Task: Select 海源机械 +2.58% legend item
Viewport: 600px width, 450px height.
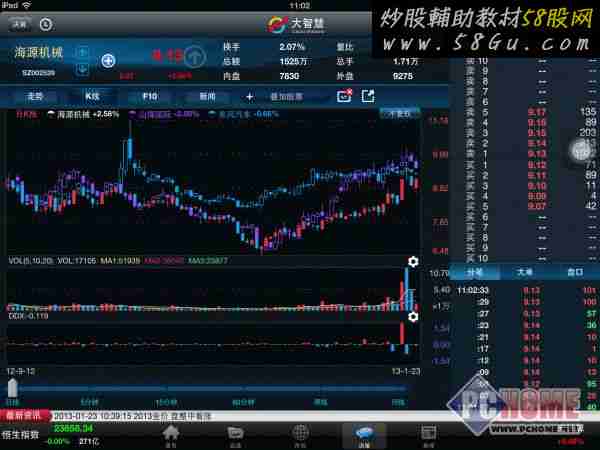Action: (83, 114)
